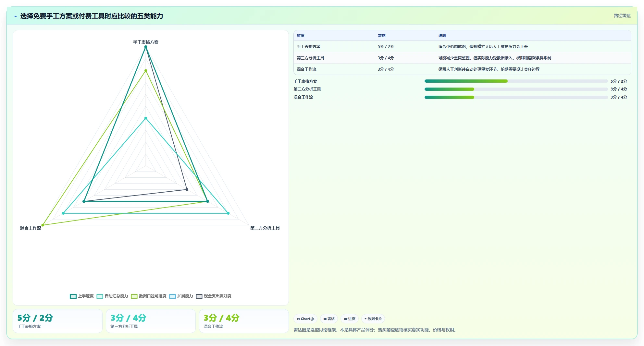The height and width of the screenshot is (346, 644).
Task: Click the 混合工作流 radar axis label
Action: click(31, 228)
